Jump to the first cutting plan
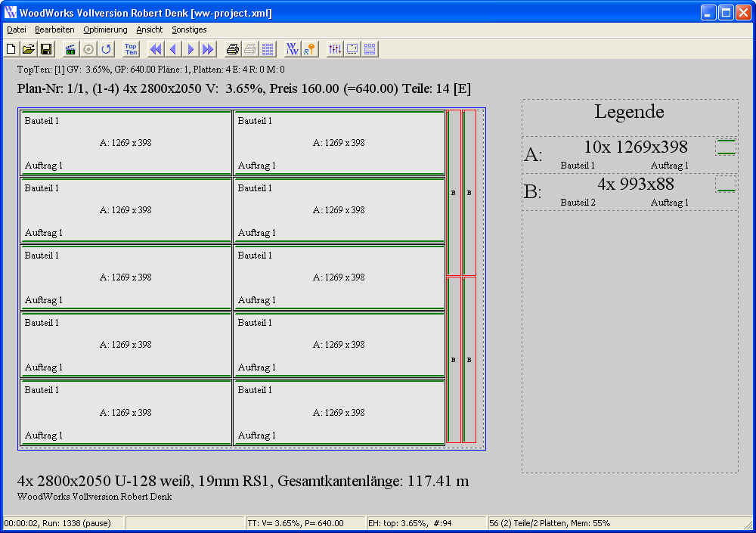The width and height of the screenshot is (756, 533). click(154, 48)
